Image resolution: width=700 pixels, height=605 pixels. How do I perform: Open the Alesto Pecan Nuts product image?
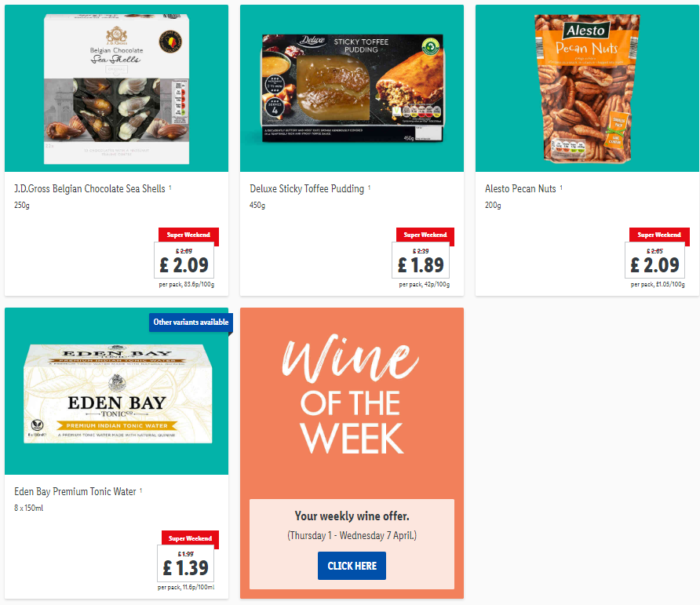pos(587,89)
